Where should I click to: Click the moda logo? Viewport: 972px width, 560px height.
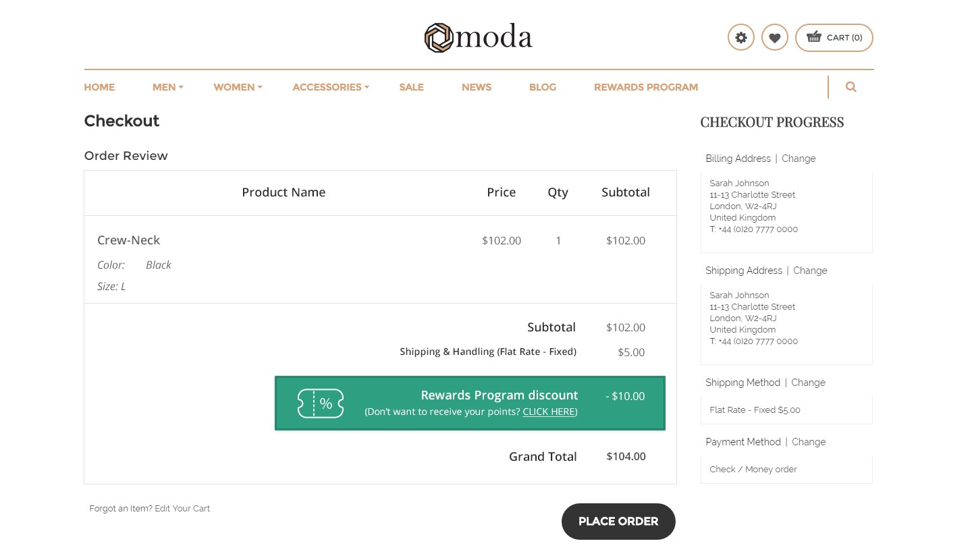[479, 37]
